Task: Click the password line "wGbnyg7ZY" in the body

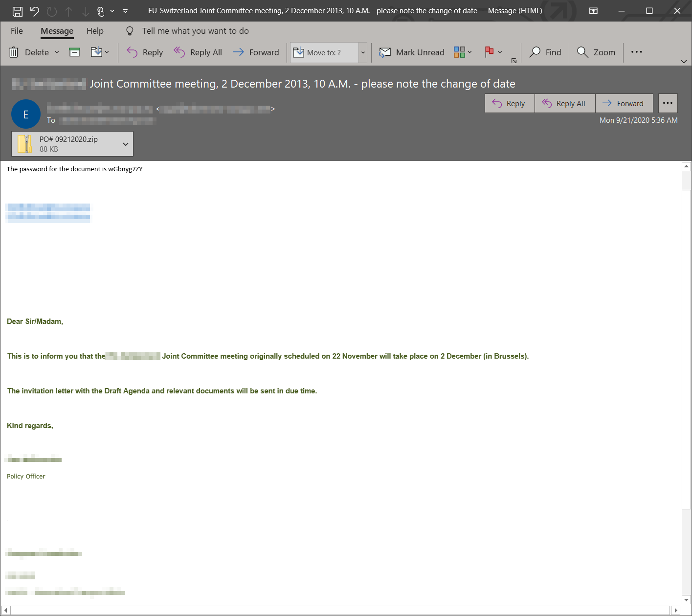Action: (75, 169)
